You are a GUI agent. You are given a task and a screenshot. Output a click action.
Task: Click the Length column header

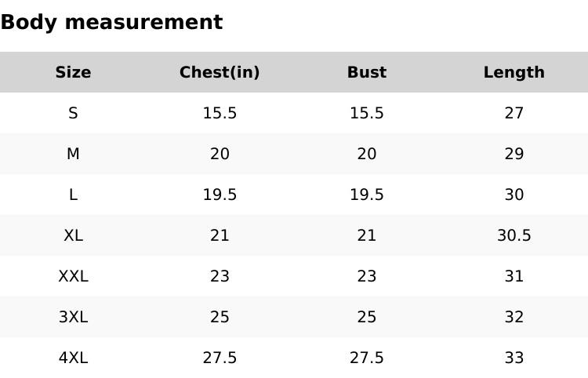[x=514, y=72]
